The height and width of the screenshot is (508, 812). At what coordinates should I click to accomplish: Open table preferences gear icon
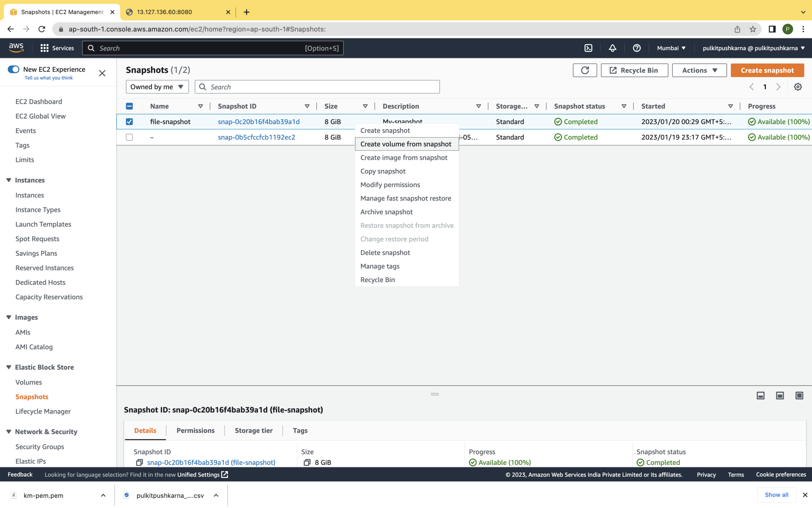(798, 87)
